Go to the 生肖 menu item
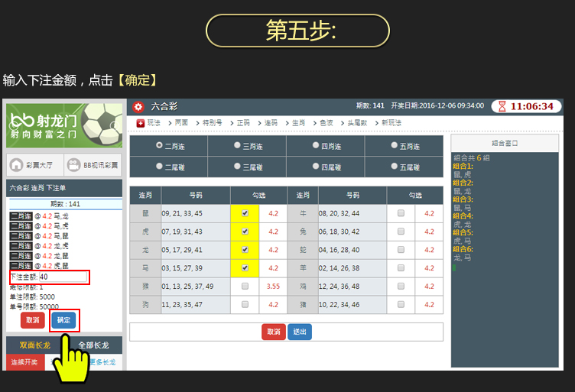 pyautogui.click(x=297, y=123)
